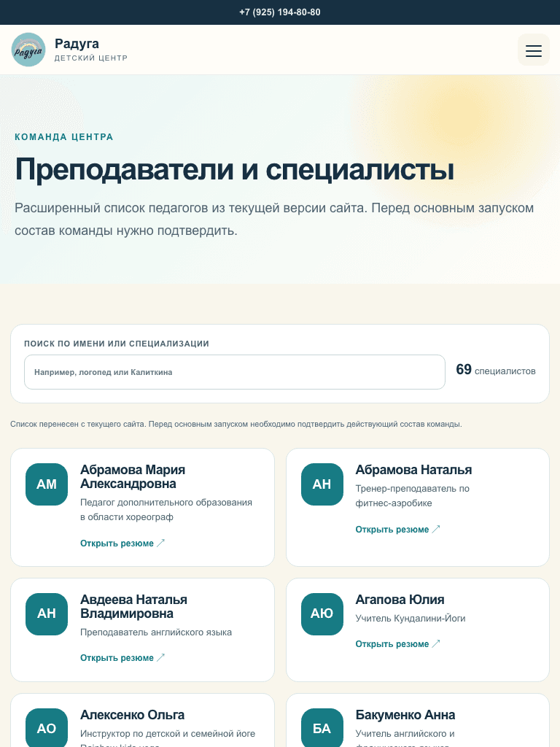Focus the search by name or specialization field

click(235, 372)
